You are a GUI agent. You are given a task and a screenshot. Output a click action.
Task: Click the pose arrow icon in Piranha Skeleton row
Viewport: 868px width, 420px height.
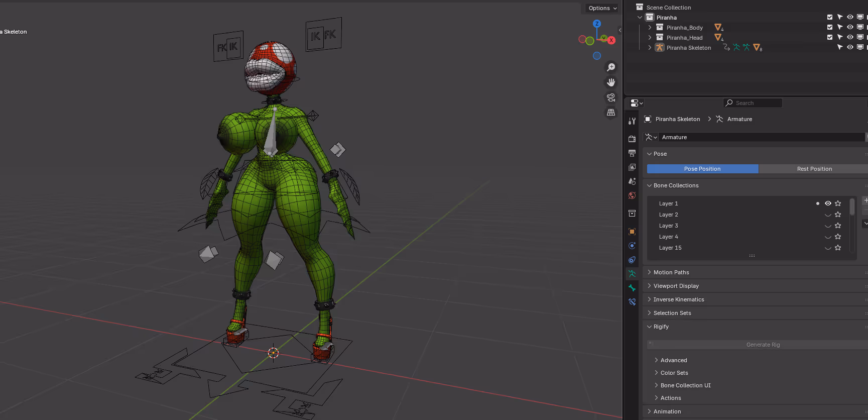pyautogui.click(x=726, y=47)
